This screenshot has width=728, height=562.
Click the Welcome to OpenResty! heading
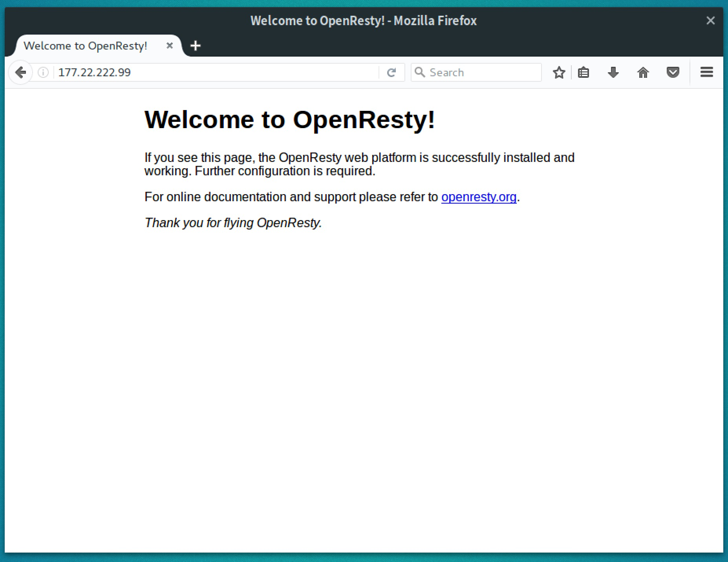(x=290, y=119)
